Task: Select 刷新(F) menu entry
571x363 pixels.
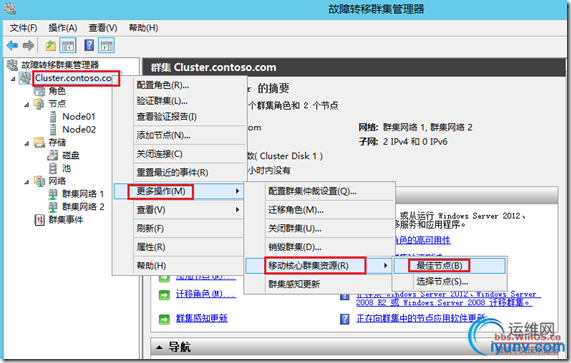Action: (x=150, y=228)
